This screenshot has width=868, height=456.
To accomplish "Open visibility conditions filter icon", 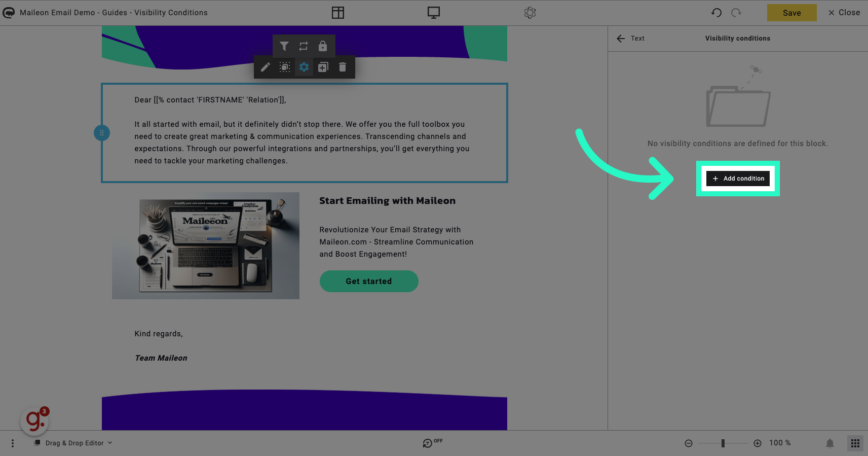I will tap(284, 46).
